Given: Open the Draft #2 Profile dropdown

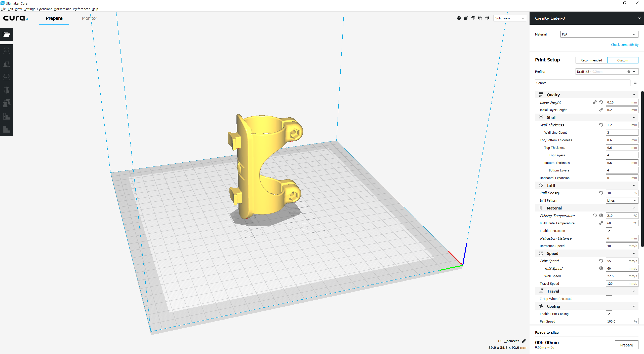Looking at the screenshot, I should pos(607,72).
